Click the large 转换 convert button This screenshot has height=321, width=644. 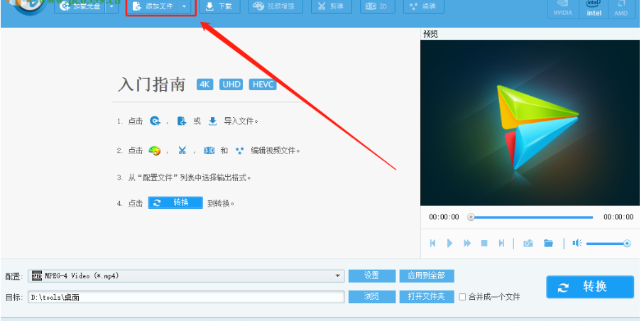[590, 287]
